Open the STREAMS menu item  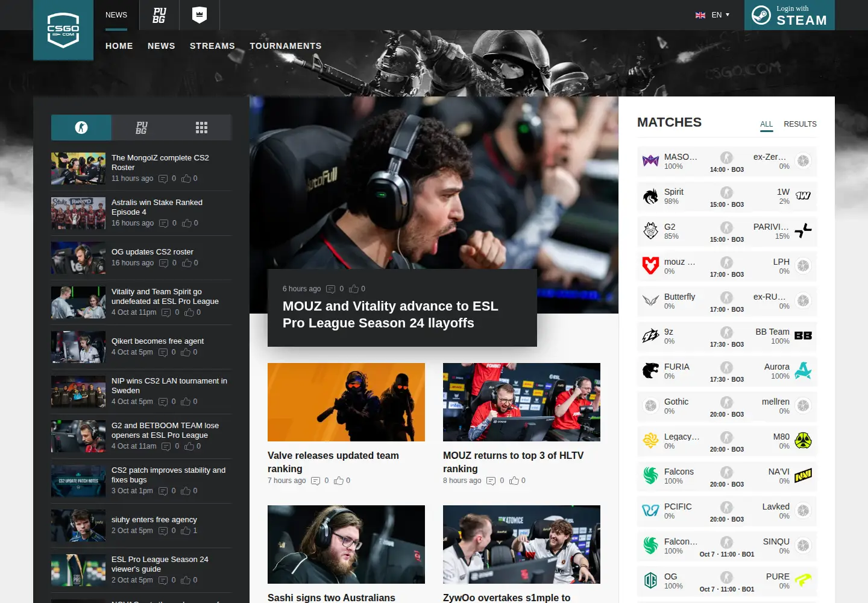(212, 46)
